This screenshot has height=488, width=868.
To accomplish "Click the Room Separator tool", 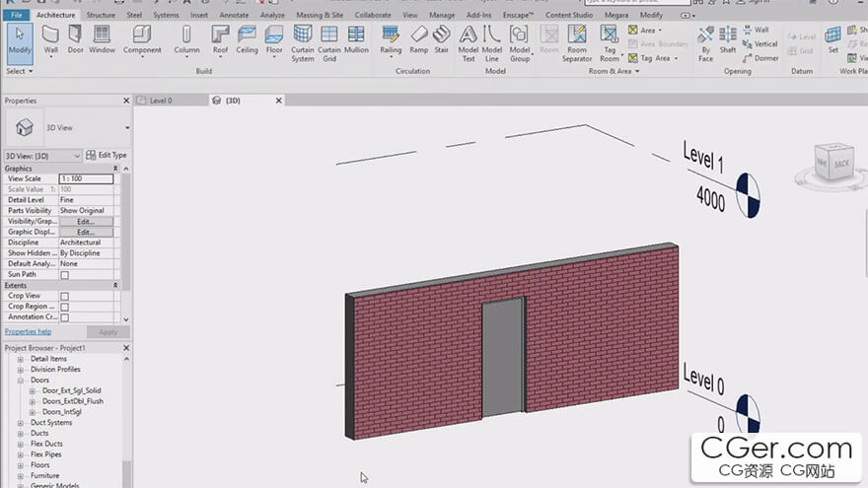I will click(x=577, y=43).
